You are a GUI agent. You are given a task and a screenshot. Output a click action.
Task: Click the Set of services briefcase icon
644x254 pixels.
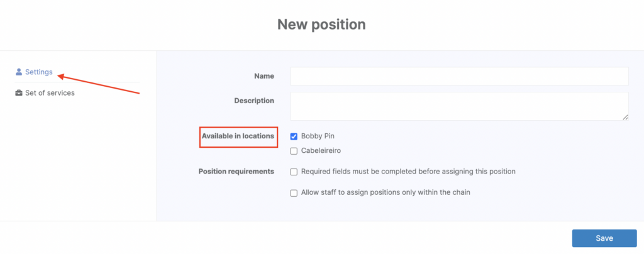tap(19, 93)
